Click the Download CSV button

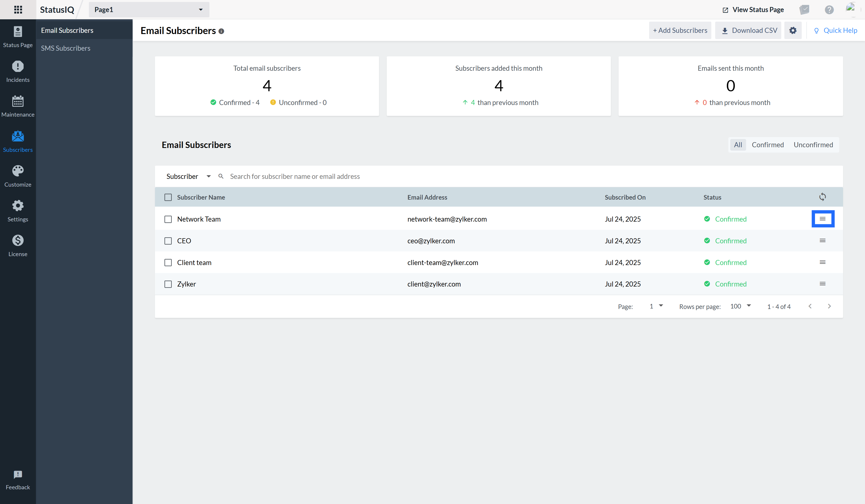pos(748,30)
